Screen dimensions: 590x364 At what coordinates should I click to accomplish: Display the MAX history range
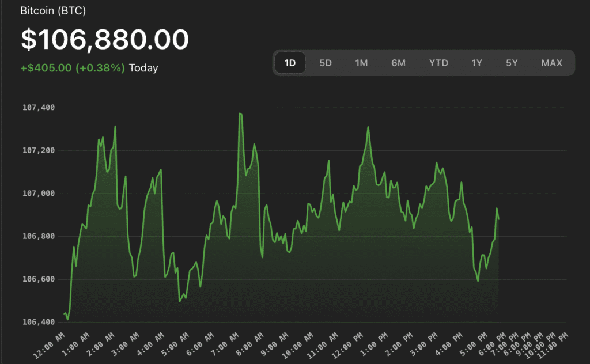pyautogui.click(x=551, y=63)
